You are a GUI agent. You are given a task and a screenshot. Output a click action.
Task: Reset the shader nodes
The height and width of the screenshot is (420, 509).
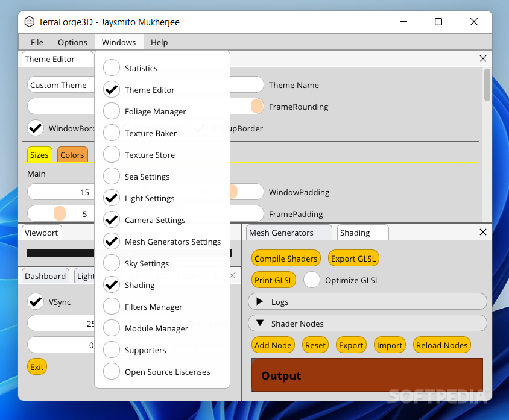pyautogui.click(x=315, y=345)
